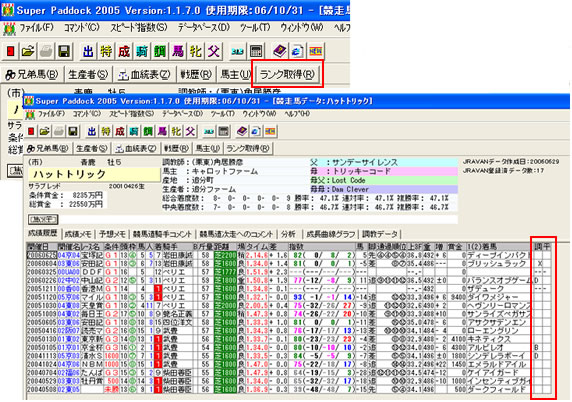Screen dimensions: 572x402
Task: Click the olive 牝 icon in front window
Action: click(x=176, y=131)
